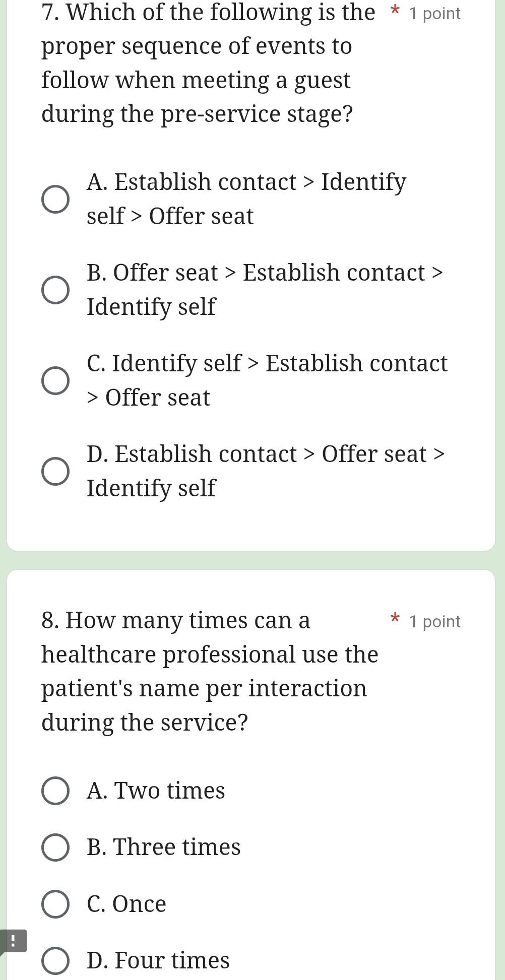Click the red asterisk next to question 7
The width and height of the screenshot is (505, 980).
[395, 11]
